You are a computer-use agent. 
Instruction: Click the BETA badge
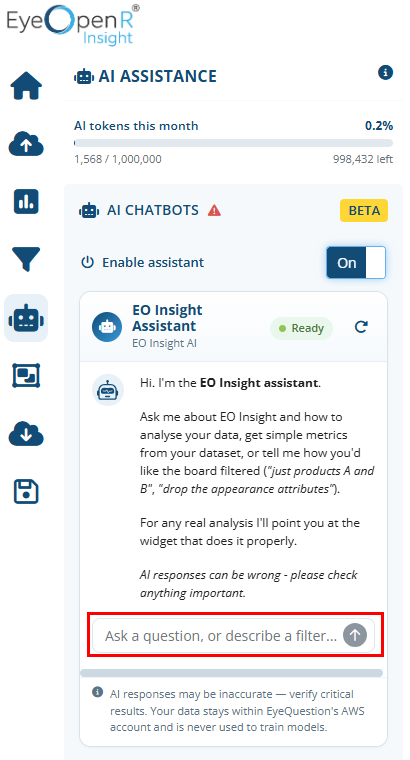point(364,210)
